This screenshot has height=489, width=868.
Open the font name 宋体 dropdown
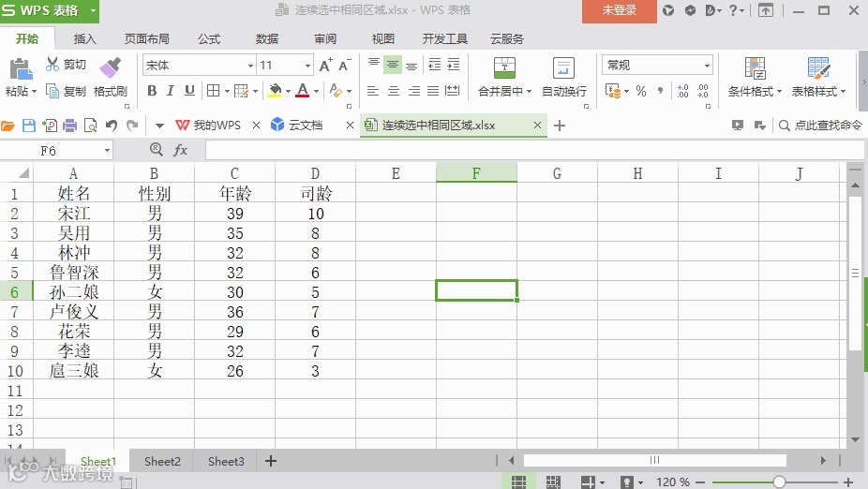coord(250,66)
